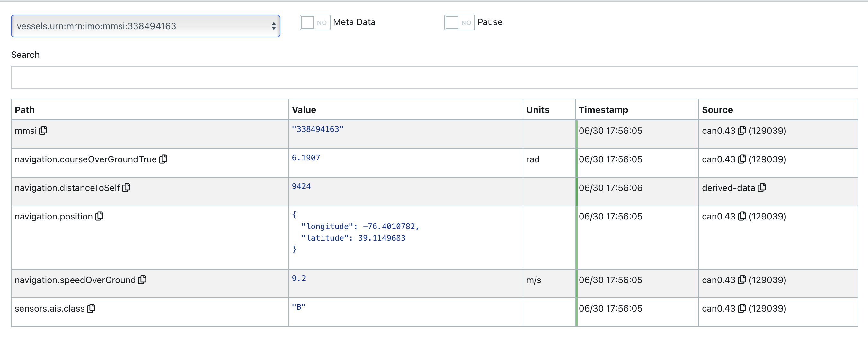Screen dimensions: 868x344
Task: Click the Source column header
Action: pos(717,110)
